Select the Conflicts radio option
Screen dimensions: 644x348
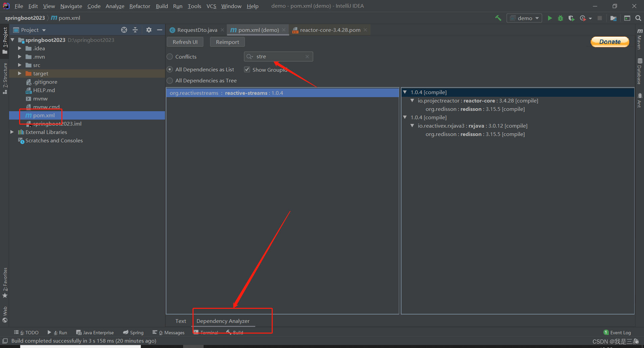[181, 57]
